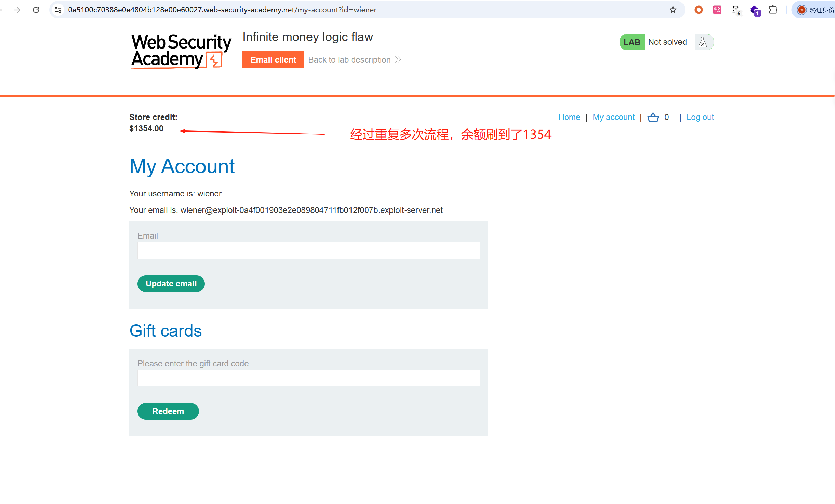Image resolution: width=835 pixels, height=504 pixels.
Task: Click the forward navigation arrow
Action: 17,10
